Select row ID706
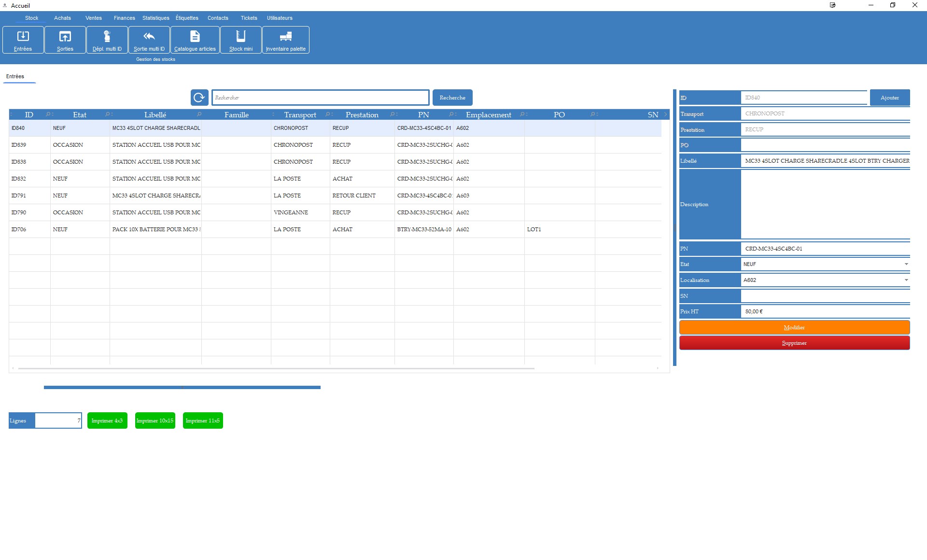 [x=335, y=229]
